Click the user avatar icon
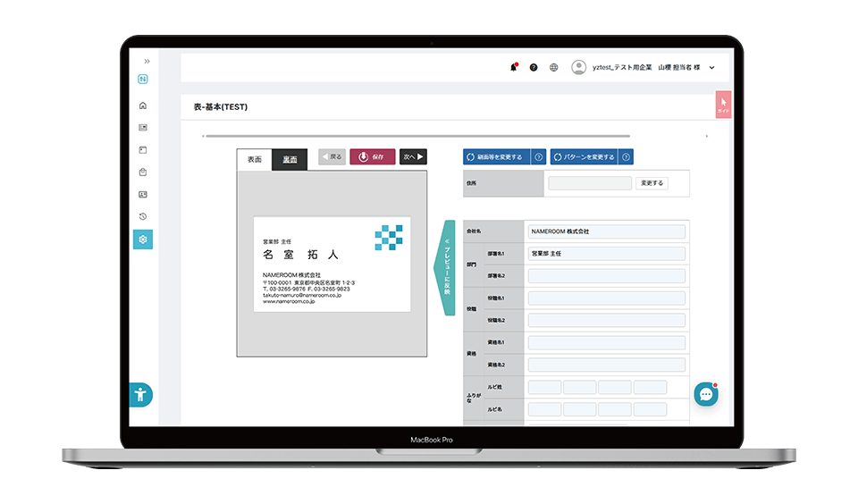The width and height of the screenshot is (858, 504). point(578,67)
